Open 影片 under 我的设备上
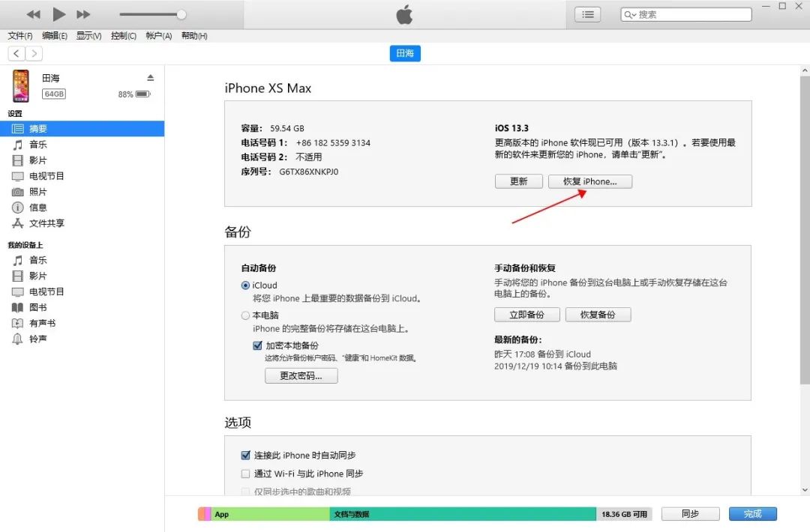The image size is (810, 532). pyautogui.click(x=82, y=276)
